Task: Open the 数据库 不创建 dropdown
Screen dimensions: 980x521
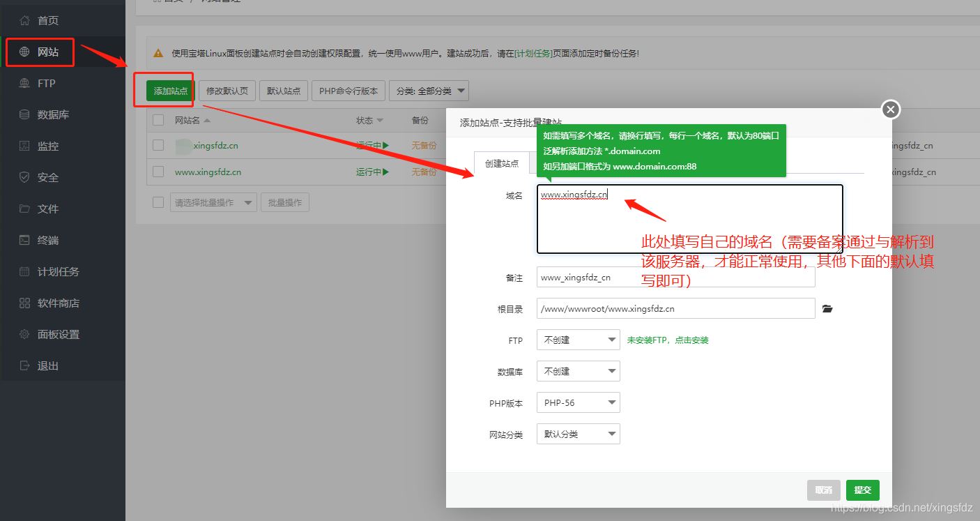Action: [578, 372]
